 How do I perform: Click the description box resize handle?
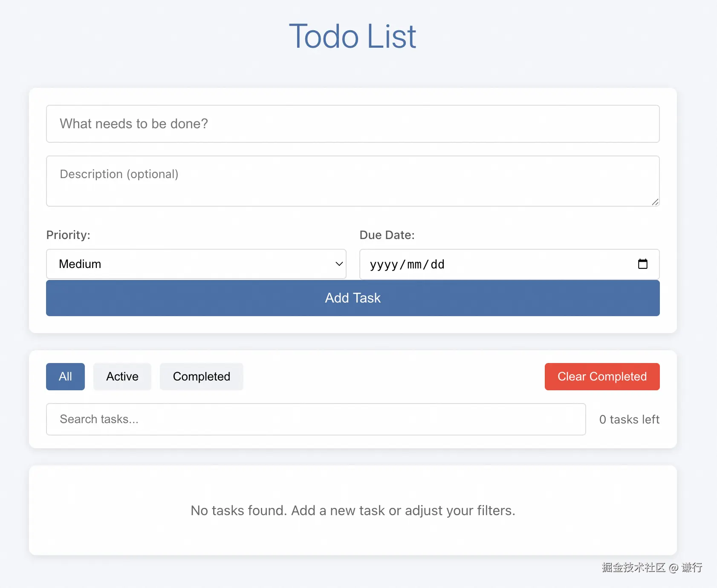pyautogui.click(x=655, y=202)
